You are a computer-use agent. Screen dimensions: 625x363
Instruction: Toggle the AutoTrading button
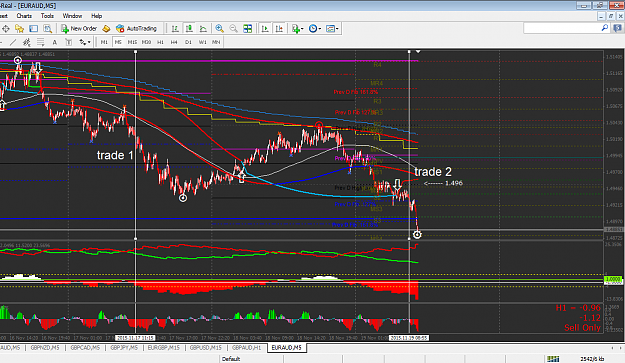[136, 29]
